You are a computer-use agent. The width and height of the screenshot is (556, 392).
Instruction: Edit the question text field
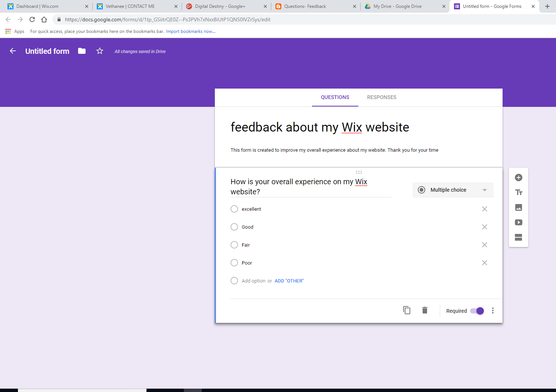311,187
